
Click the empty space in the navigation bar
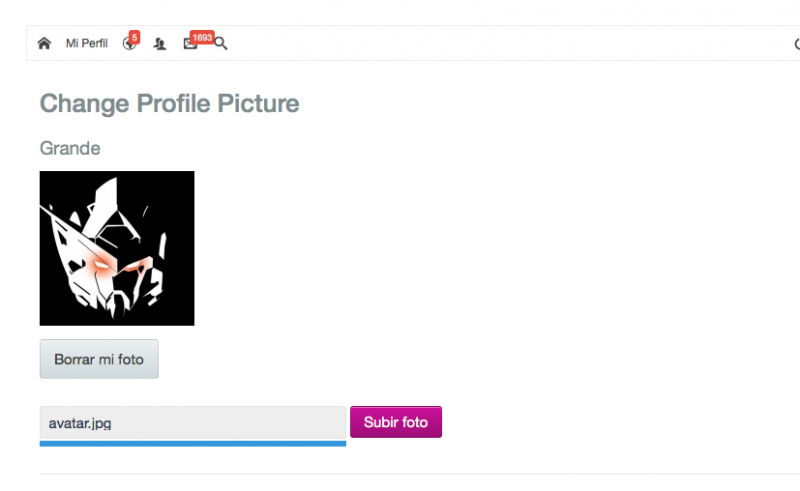click(510, 43)
